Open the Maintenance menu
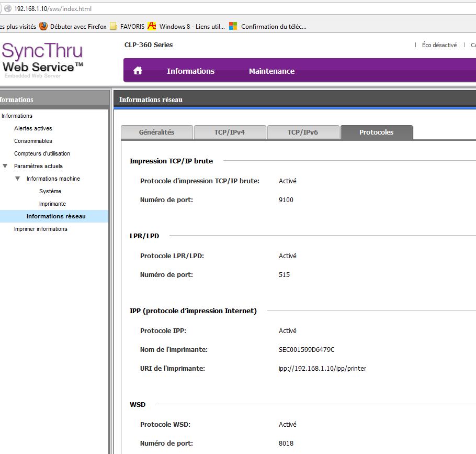This screenshot has height=454, width=476. [x=271, y=71]
